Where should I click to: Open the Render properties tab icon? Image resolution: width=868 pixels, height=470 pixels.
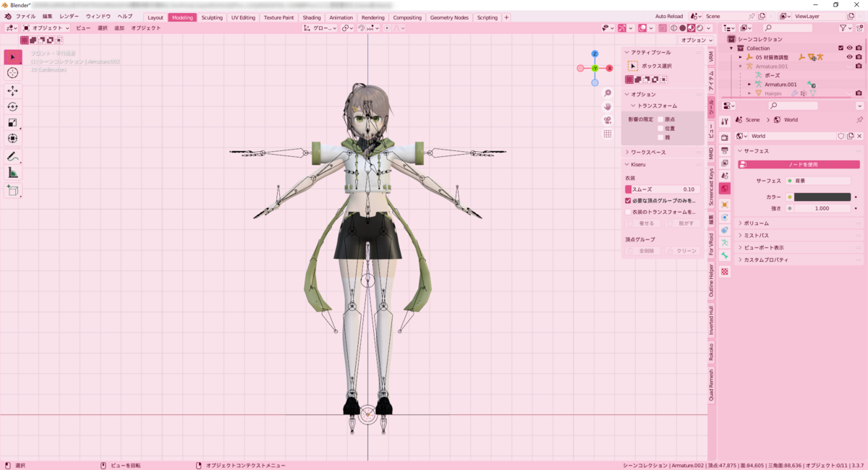[x=725, y=137]
